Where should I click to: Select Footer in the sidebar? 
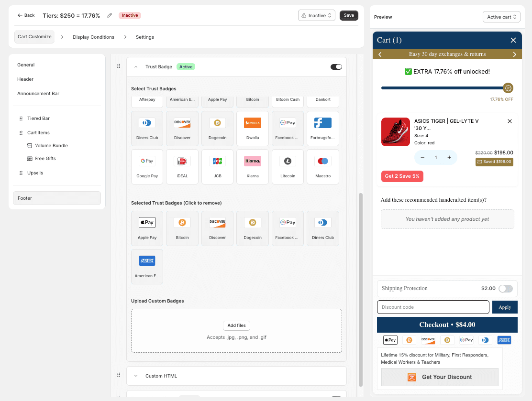tap(56, 198)
